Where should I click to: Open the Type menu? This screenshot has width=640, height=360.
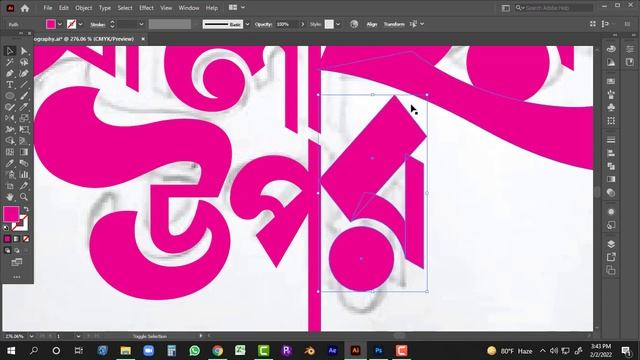point(104,8)
